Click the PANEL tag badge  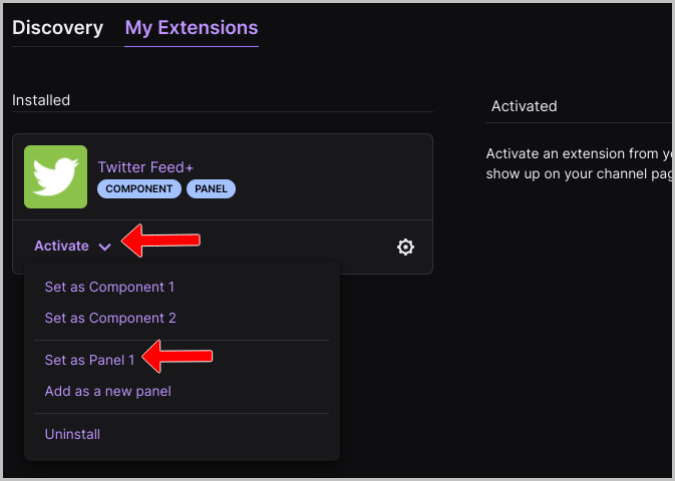211,189
